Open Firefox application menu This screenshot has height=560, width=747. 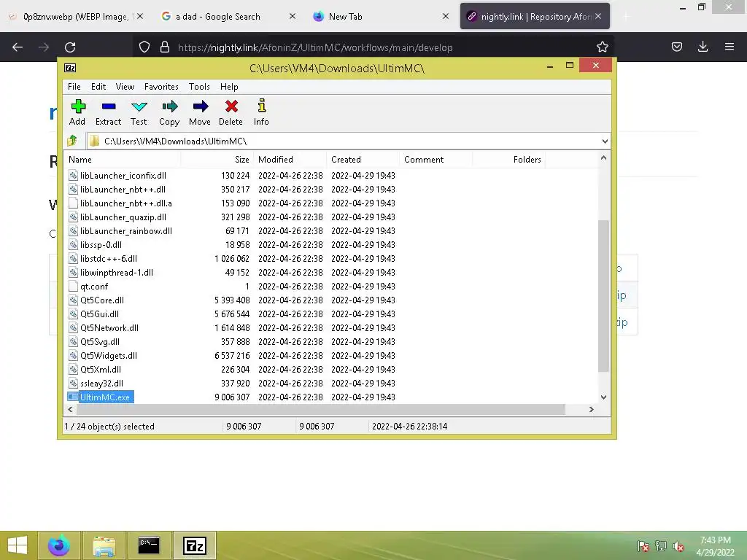coord(729,47)
